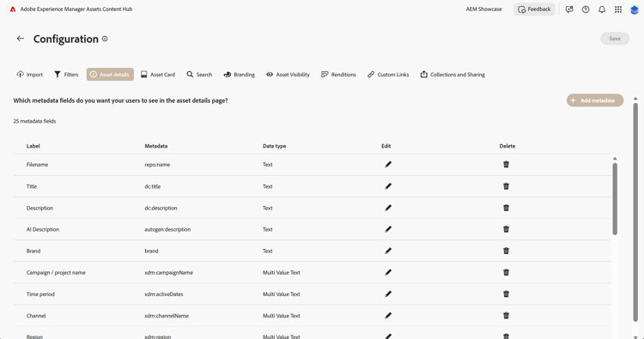Switch to the Import tab
This screenshot has width=644, height=339.
pyautogui.click(x=29, y=75)
